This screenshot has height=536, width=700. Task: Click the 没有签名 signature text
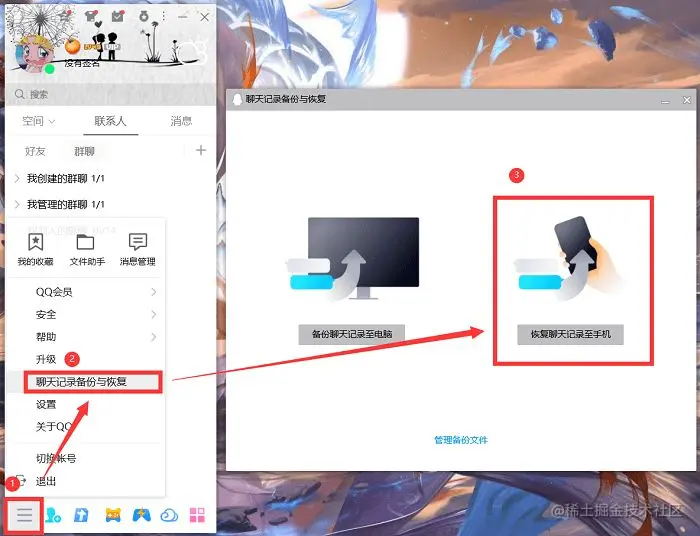[x=82, y=63]
